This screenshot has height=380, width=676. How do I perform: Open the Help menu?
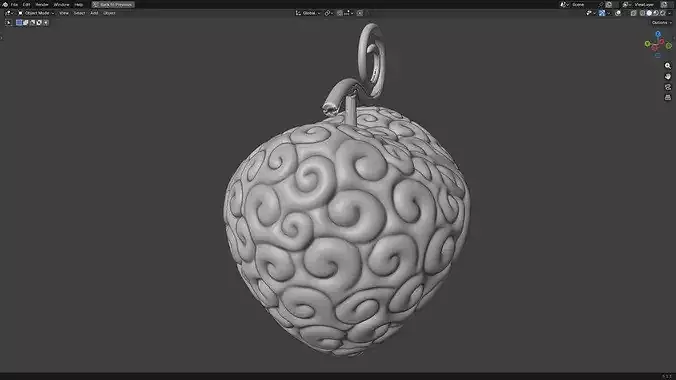[x=78, y=4]
